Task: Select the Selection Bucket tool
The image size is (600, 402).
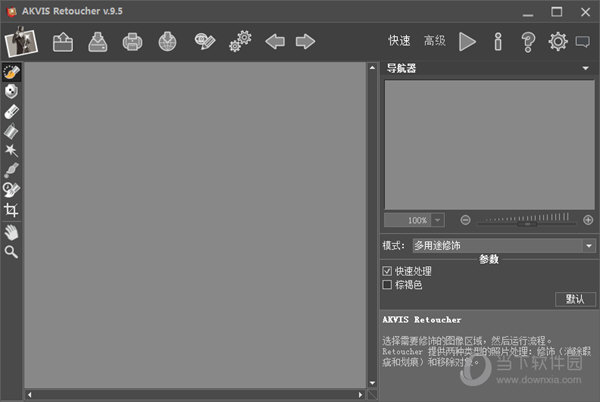Action: click(x=11, y=131)
